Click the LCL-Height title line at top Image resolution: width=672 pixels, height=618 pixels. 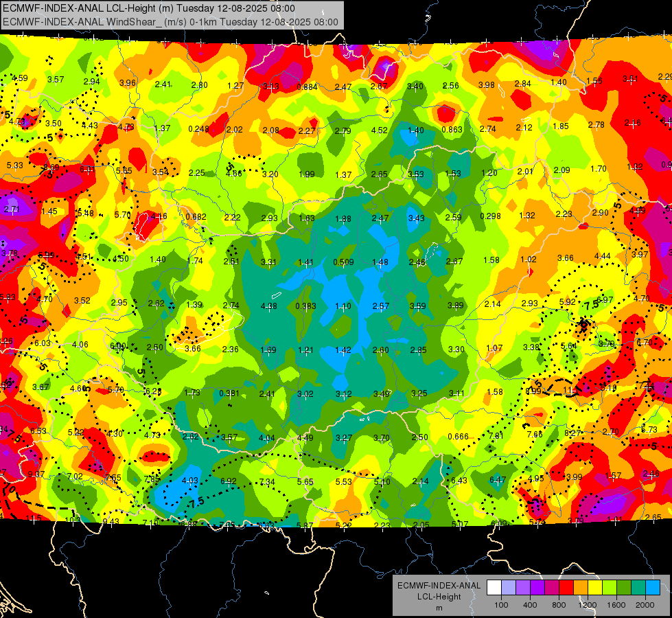[x=149, y=8]
